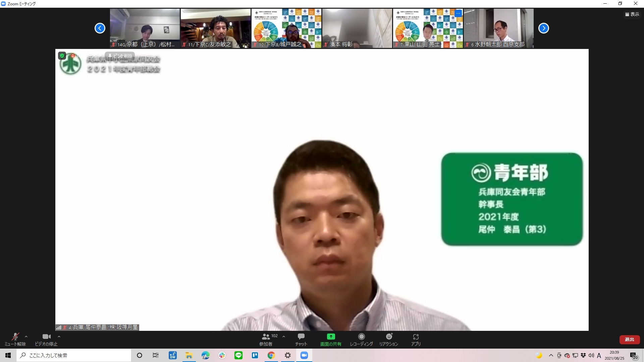
Task: Open Dropbox icon in system tray
Action: pyautogui.click(x=583, y=355)
